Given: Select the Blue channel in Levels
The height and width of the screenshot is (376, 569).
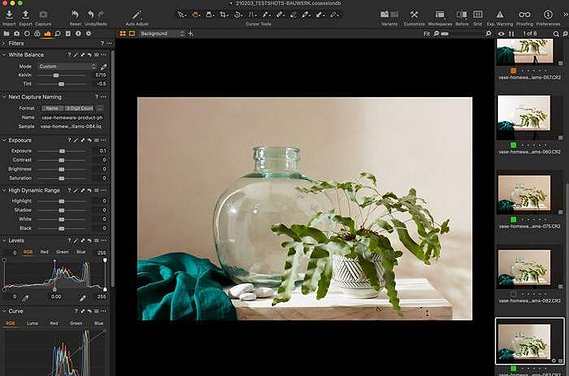Looking at the screenshot, I should [81, 252].
